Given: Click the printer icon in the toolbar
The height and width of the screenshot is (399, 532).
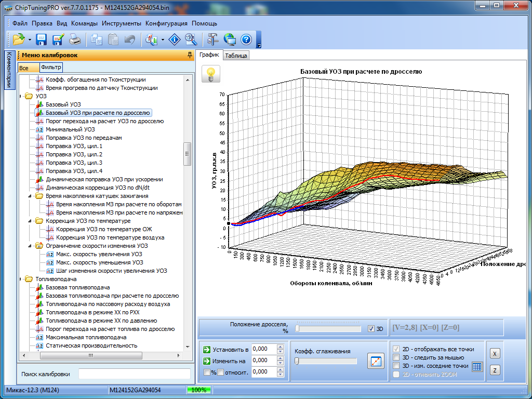Looking at the screenshot, I should pyautogui.click(x=75, y=39).
